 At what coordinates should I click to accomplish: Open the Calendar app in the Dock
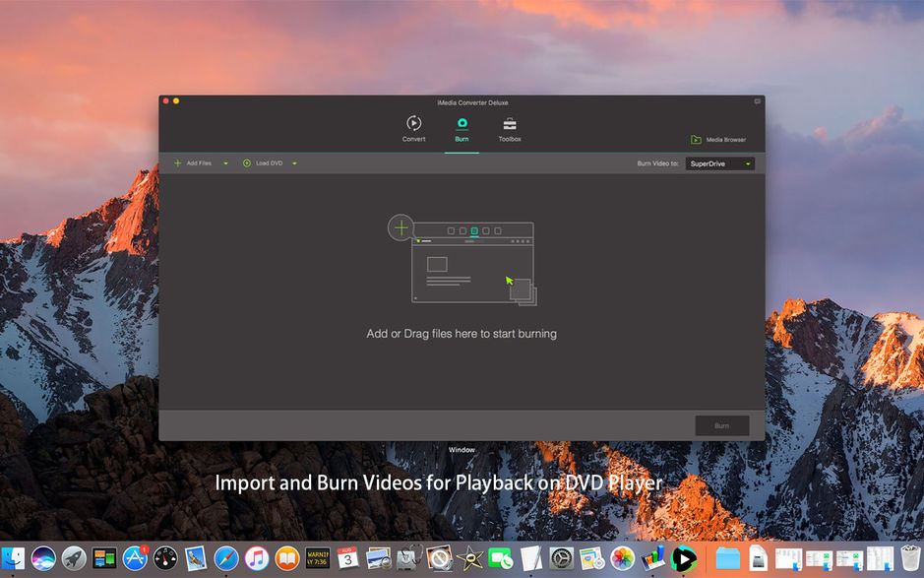(347, 558)
